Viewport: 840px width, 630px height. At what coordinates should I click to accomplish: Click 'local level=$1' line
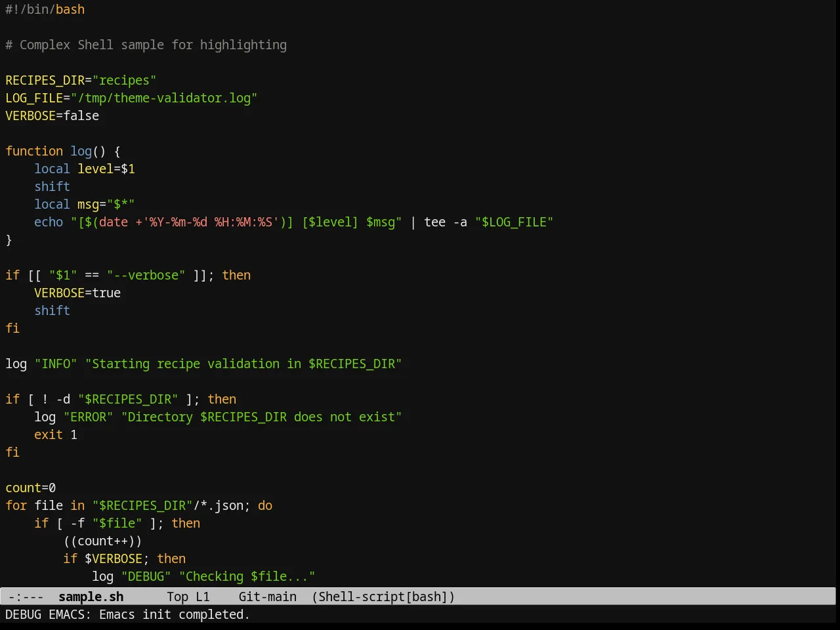click(x=85, y=169)
